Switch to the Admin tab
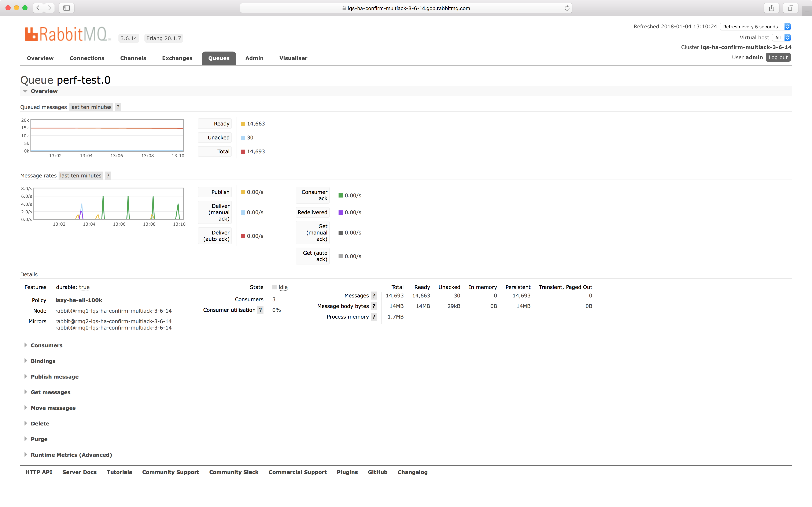The image size is (812, 507). pyautogui.click(x=254, y=58)
